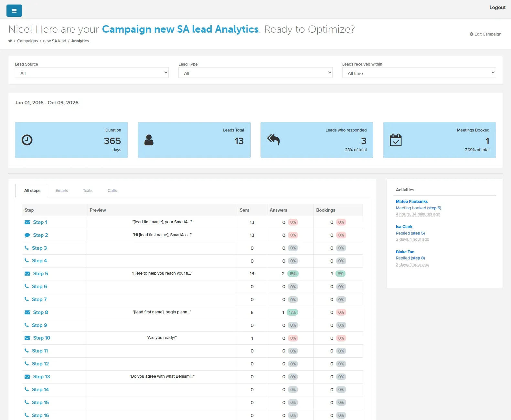Open the hamburger menu button

point(14,11)
